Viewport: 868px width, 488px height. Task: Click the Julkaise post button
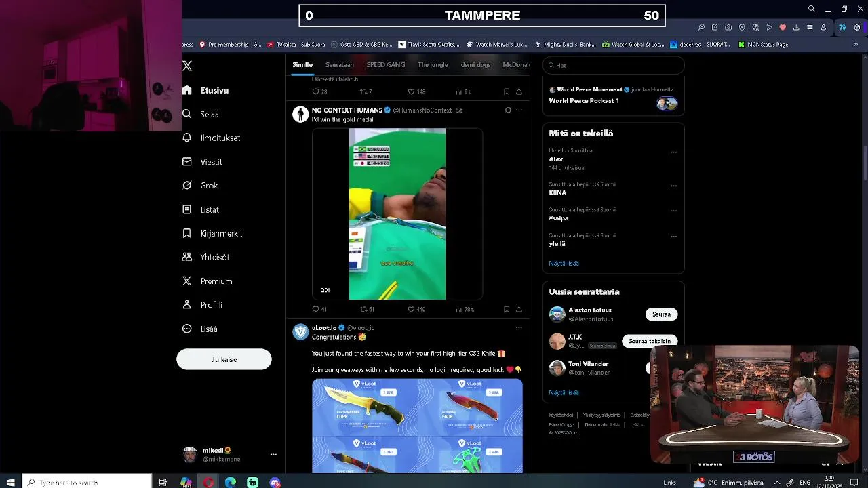224,359
